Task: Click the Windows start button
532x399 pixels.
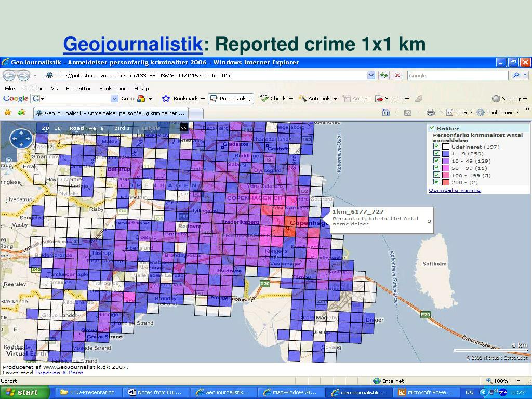Action: pos(24,392)
